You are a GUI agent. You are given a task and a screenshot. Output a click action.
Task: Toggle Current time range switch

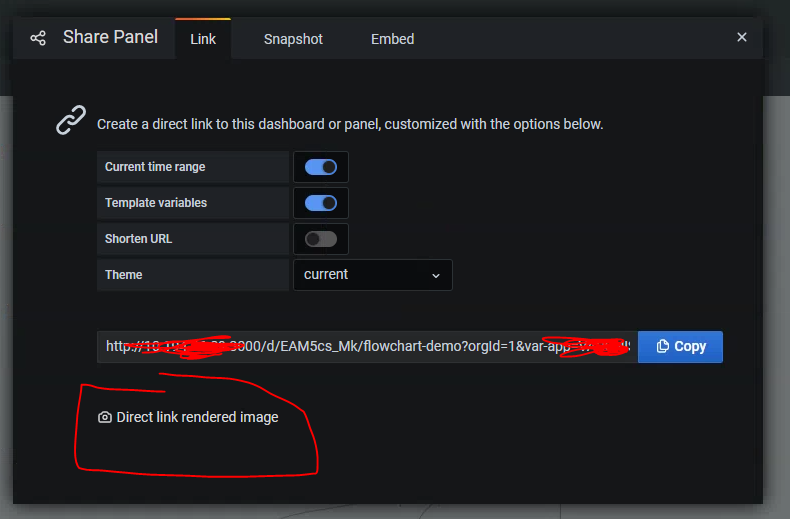click(321, 167)
